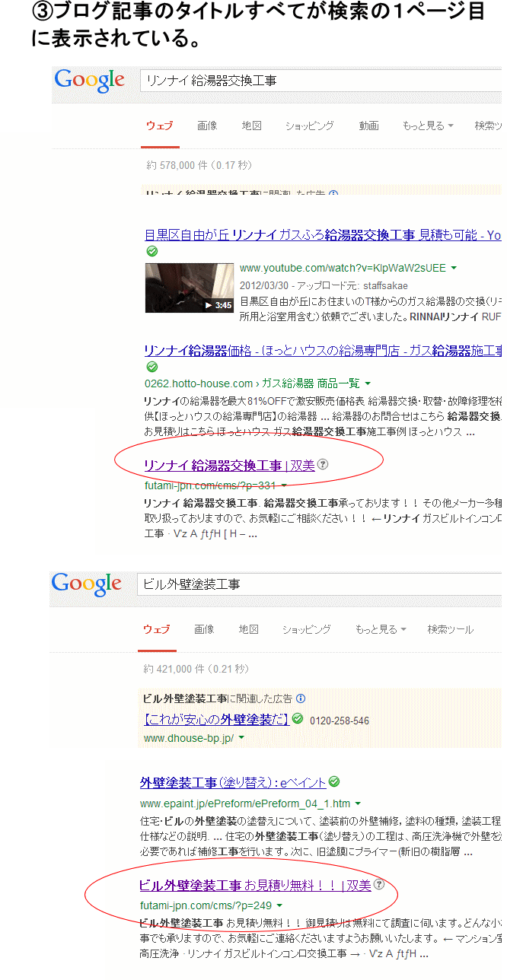Select ウェブ tab in the bottom search
The height and width of the screenshot is (980, 507).
coord(156,629)
